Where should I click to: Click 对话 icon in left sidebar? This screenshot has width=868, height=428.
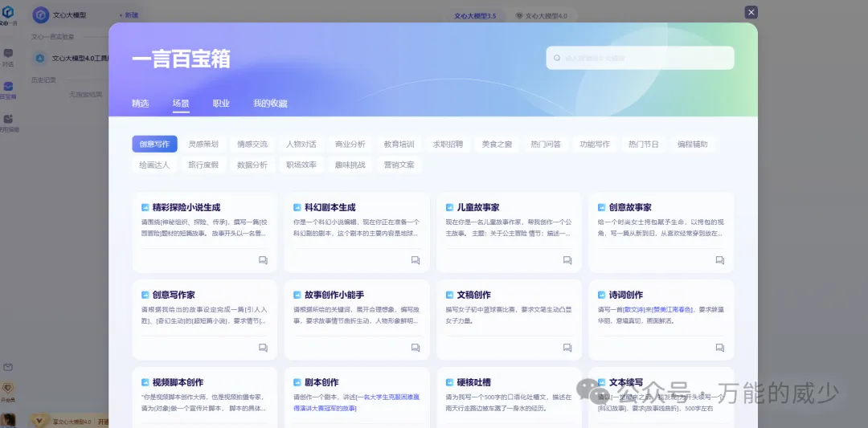click(8, 54)
